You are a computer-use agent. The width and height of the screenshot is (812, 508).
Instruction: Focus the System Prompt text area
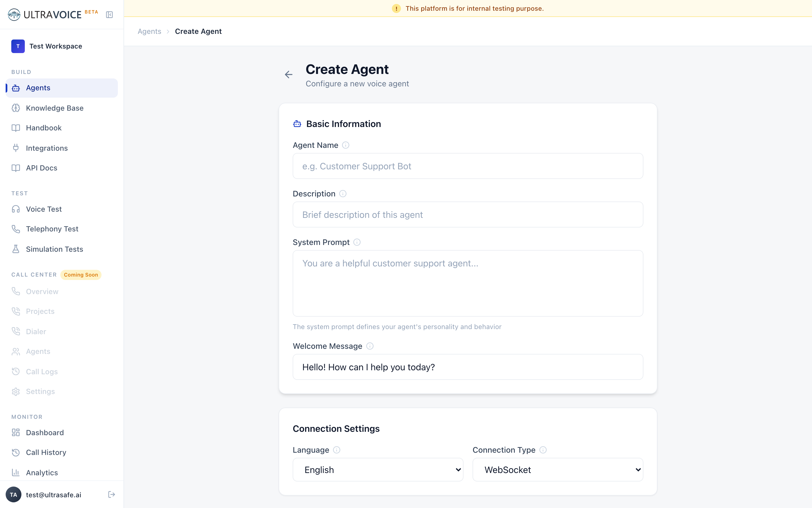(468, 283)
